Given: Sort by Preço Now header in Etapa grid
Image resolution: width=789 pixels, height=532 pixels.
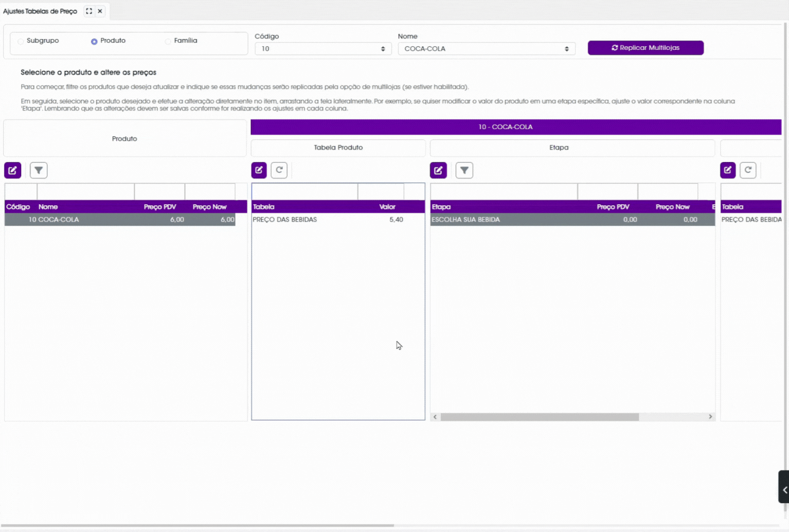Looking at the screenshot, I should [673, 207].
